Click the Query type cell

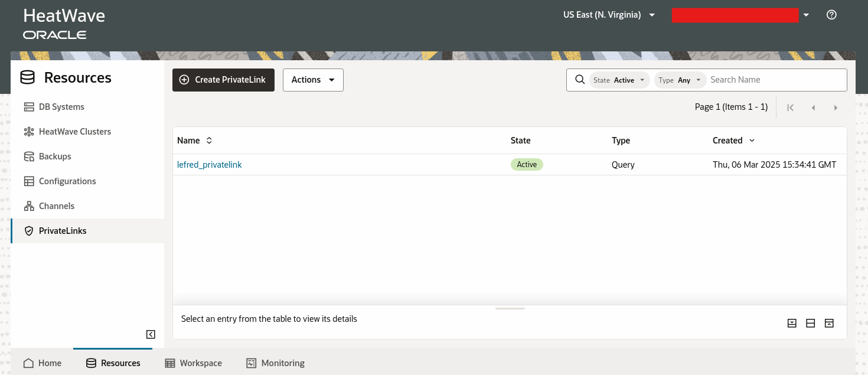point(623,165)
